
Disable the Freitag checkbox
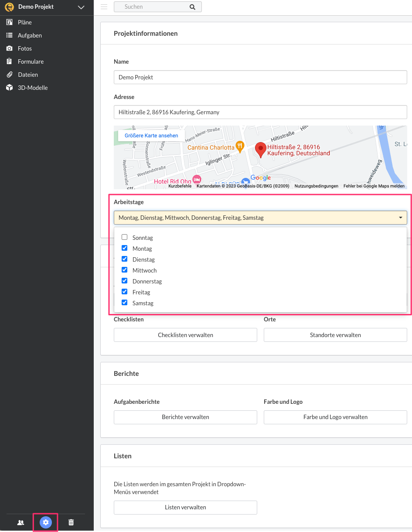[x=124, y=292]
